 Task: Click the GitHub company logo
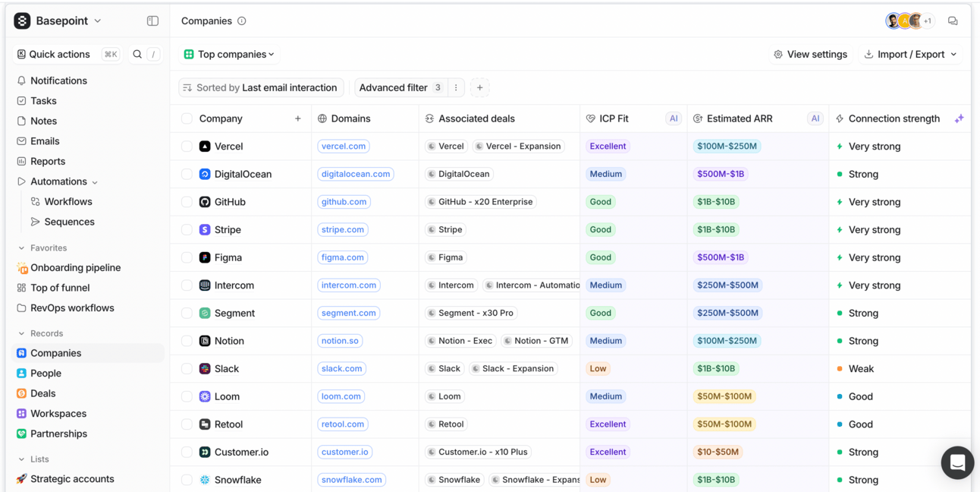[x=205, y=202]
